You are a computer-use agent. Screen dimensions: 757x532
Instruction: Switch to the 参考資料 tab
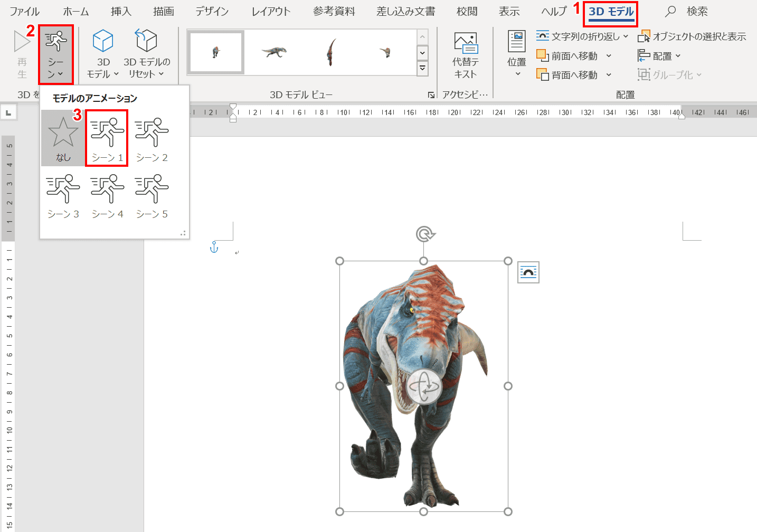pyautogui.click(x=334, y=11)
